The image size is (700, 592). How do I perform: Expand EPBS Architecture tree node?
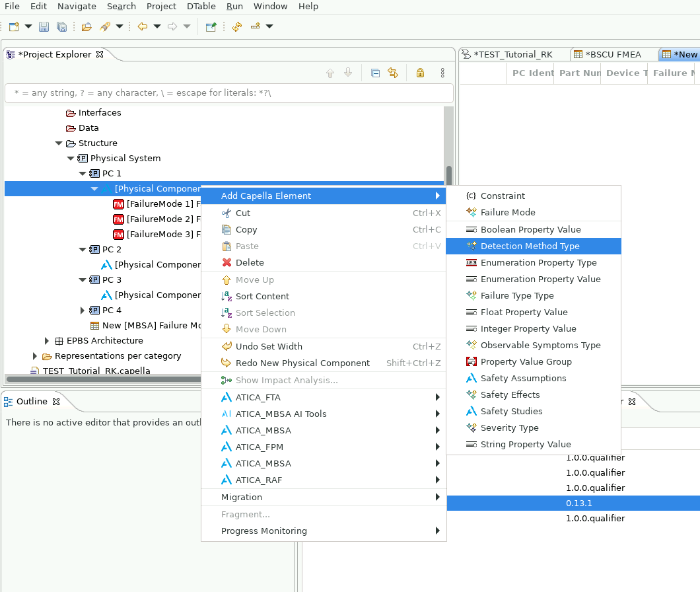[x=46, y=341]
